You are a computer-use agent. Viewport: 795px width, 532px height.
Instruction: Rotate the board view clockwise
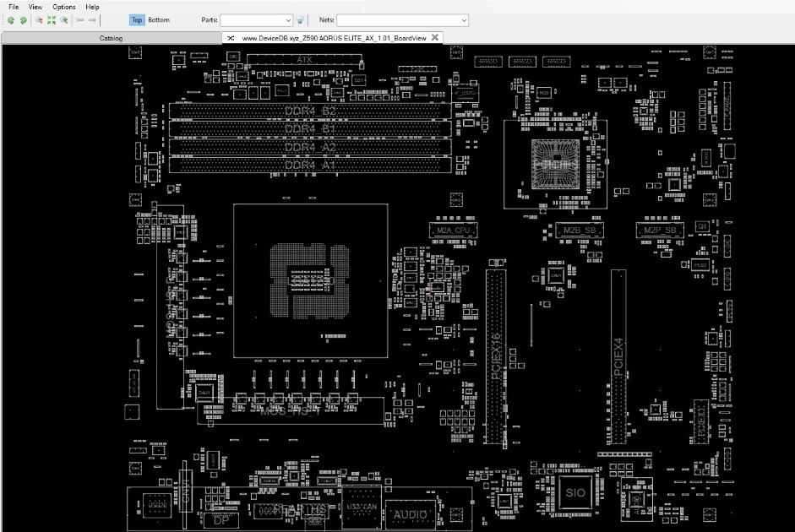[x=24, y=20]
